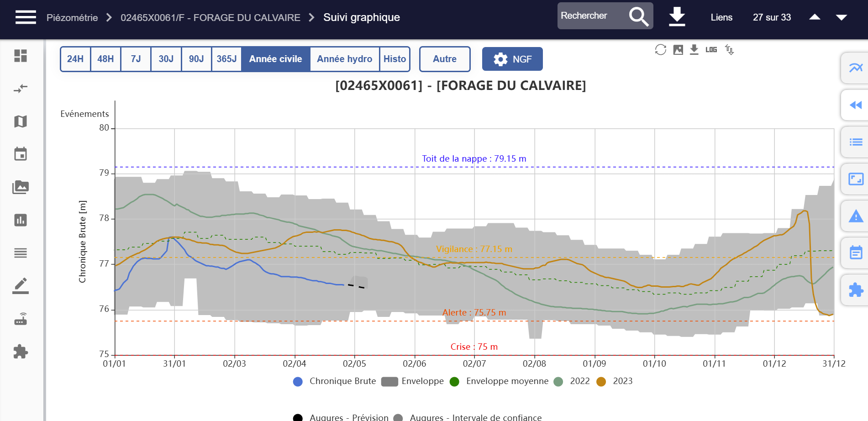868x421 pixels.
Task: Click the dashboard grid icon in sidebar
Action: coord(21,56)
